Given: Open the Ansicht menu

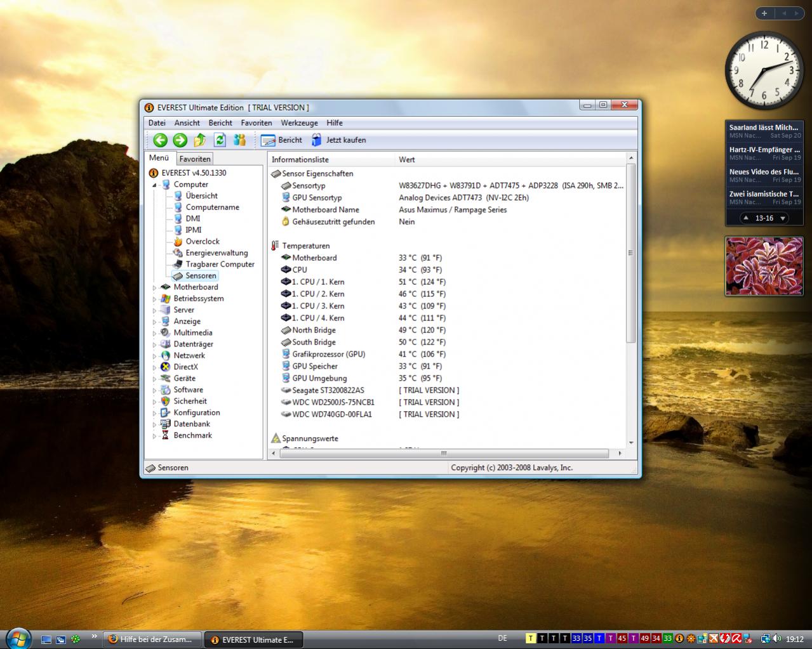Looking at the screenshot, I should point(187,123).
